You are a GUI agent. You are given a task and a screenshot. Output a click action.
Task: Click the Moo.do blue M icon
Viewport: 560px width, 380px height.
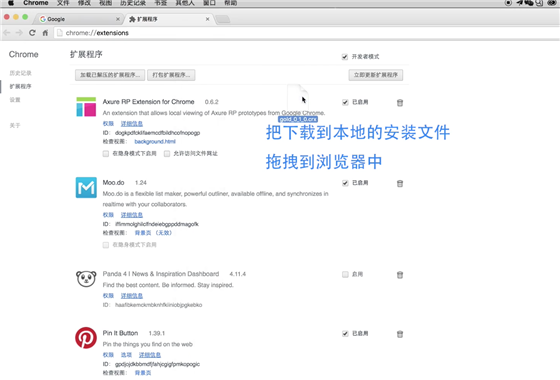coord(86,188)
